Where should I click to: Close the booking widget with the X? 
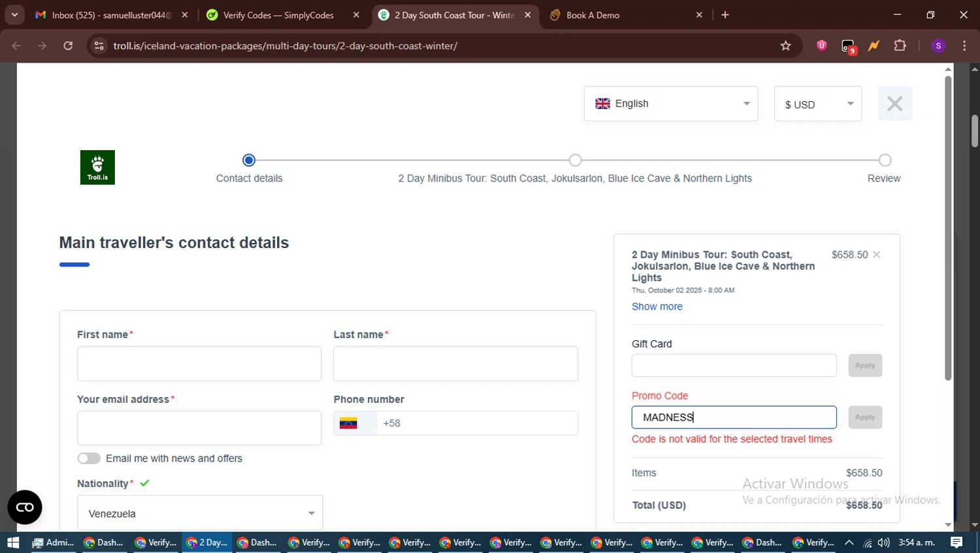point(894,103)
